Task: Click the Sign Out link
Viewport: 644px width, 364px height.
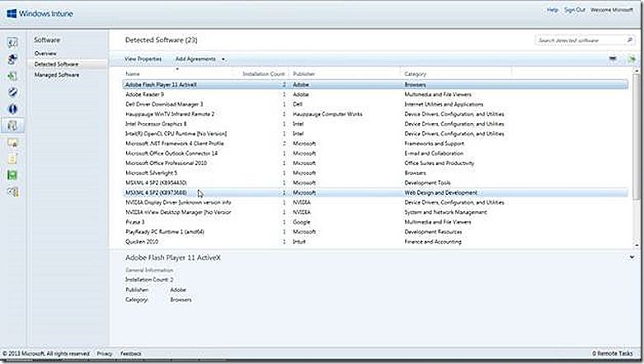Action: (575, 10)
